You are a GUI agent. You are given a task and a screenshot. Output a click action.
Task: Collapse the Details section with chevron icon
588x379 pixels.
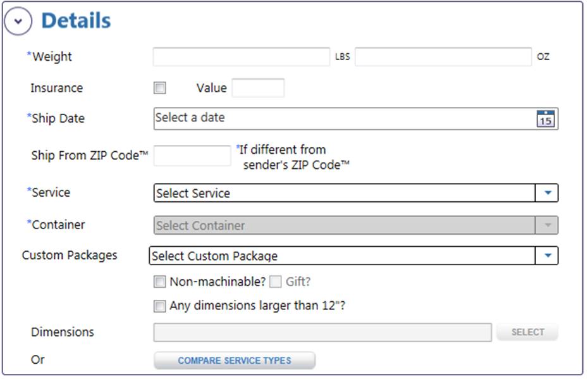pyautogui.click(x=18, y=21)
